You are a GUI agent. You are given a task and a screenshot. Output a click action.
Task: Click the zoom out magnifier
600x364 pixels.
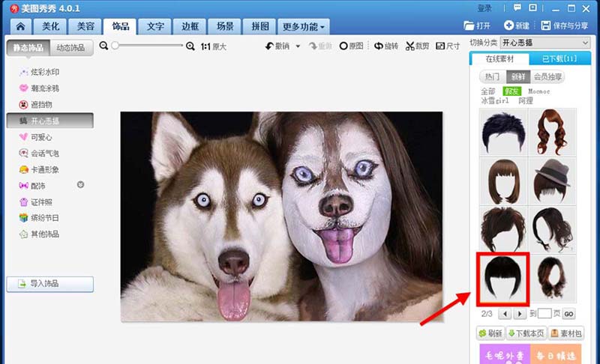(x=103, y=46)
